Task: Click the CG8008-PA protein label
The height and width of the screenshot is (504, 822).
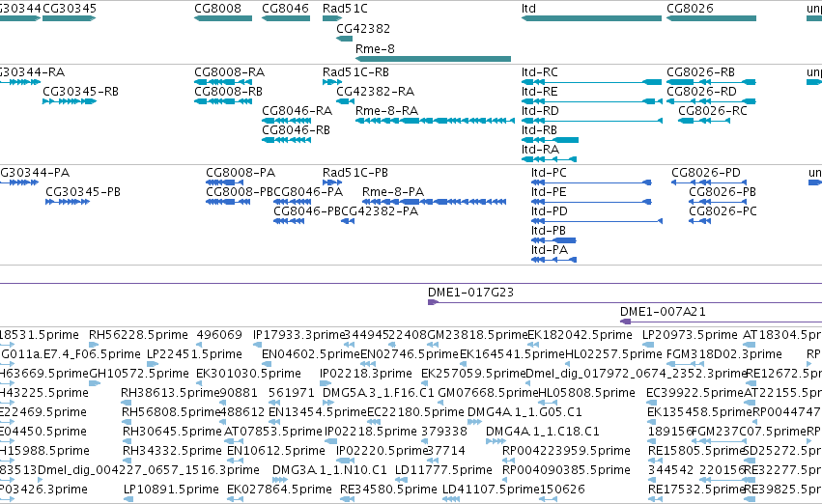Action: pyautogui.click(x=241, y=173)
